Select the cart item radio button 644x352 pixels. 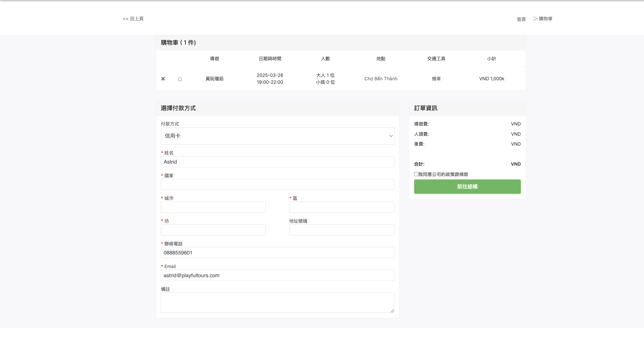pos(180,79)
